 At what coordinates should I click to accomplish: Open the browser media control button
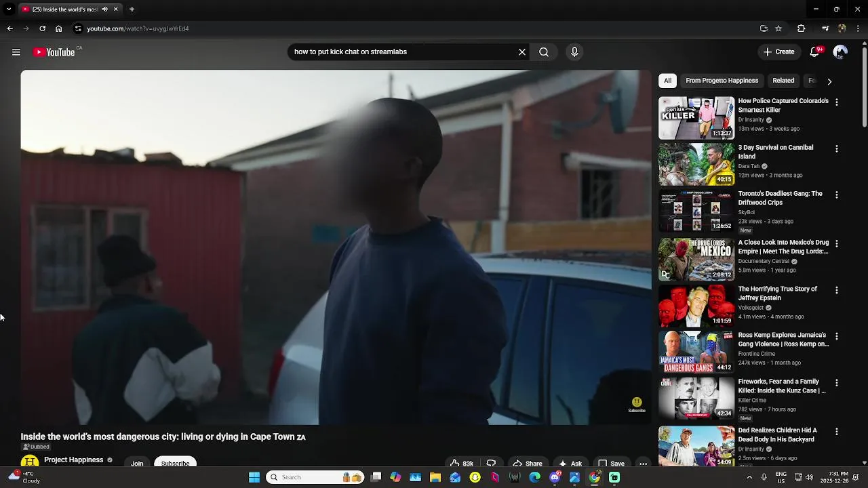825,28
